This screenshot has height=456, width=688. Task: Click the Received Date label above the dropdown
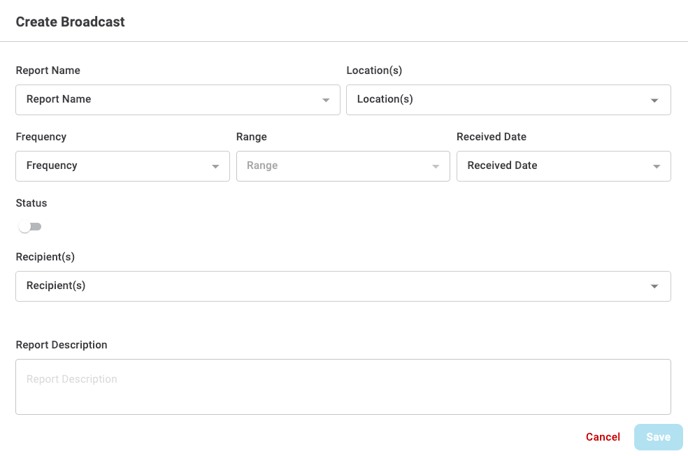point(491,137)
